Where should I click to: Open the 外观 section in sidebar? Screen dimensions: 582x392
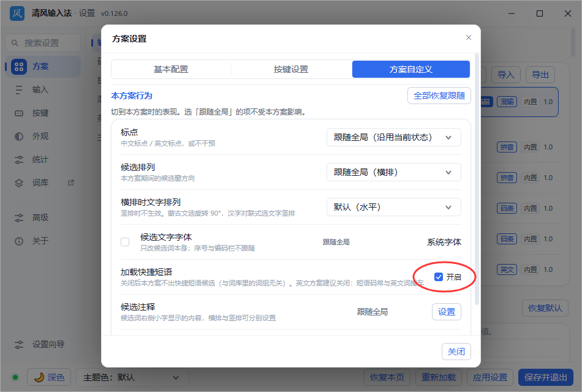point(43,136)
